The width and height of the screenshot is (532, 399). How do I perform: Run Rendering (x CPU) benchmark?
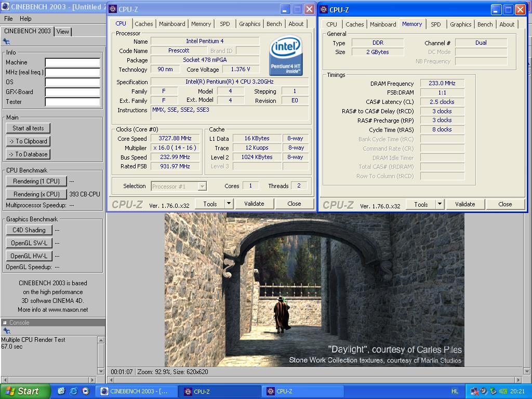tap(36, 194)
